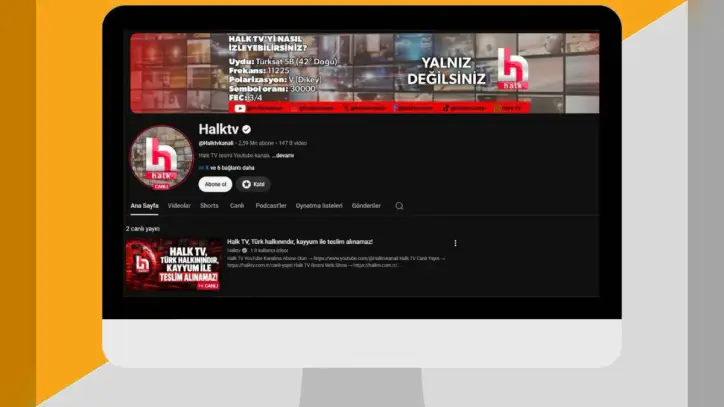Open the live stream video thumbnail
Image resolution: width=724 pixels, height=407 pixels.
174,265
